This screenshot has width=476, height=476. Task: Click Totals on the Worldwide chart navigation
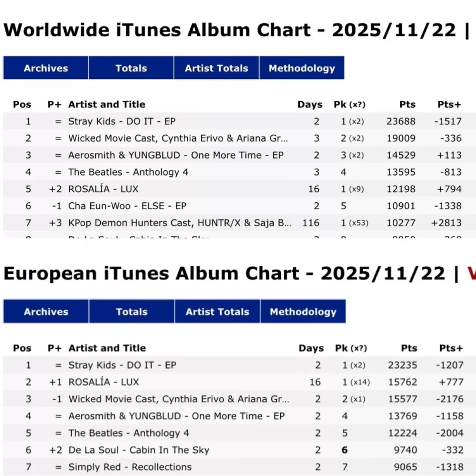[131, 68]
